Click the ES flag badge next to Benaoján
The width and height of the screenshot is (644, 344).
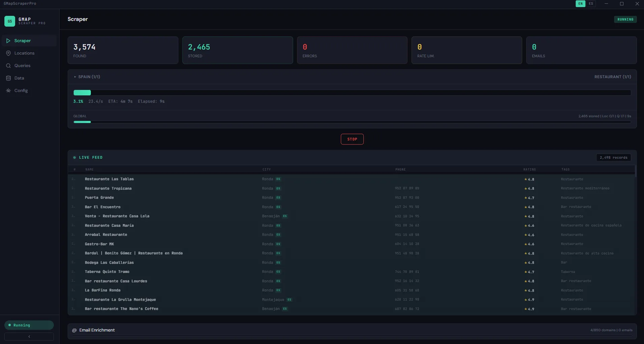point(285,216)
